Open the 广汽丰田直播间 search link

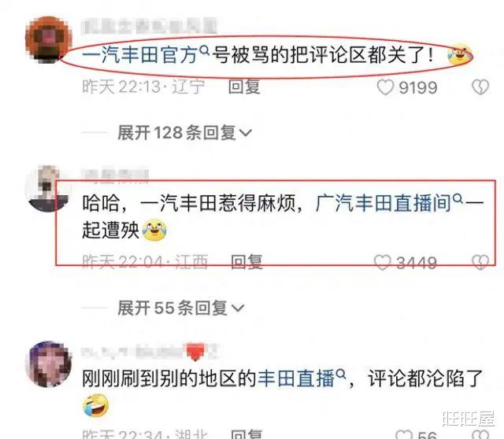click(x=384, y=204)
